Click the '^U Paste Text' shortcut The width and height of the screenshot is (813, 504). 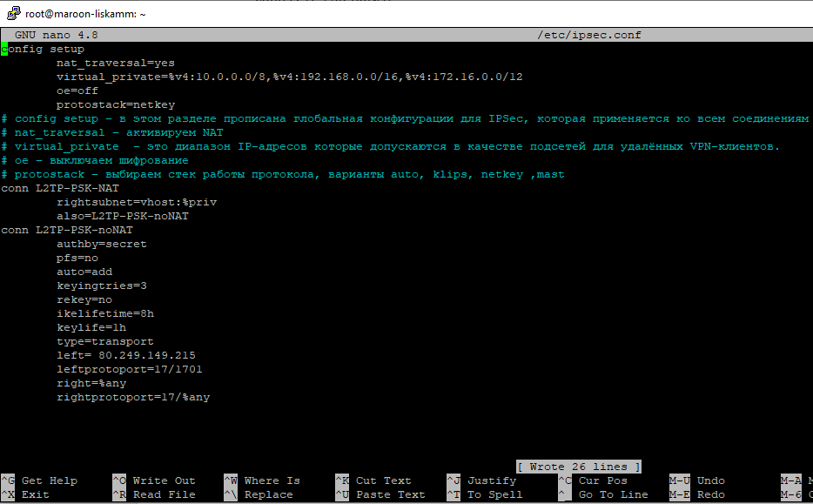pyautogui.click(x=380, y=495)
